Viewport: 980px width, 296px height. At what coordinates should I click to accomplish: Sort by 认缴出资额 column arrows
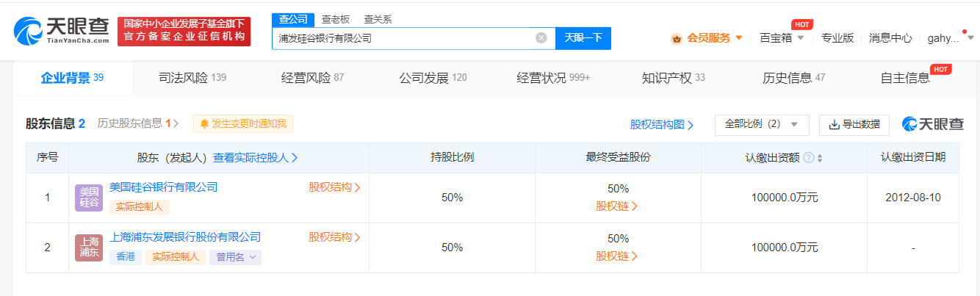pyautogui.click(x=820, y=158)
